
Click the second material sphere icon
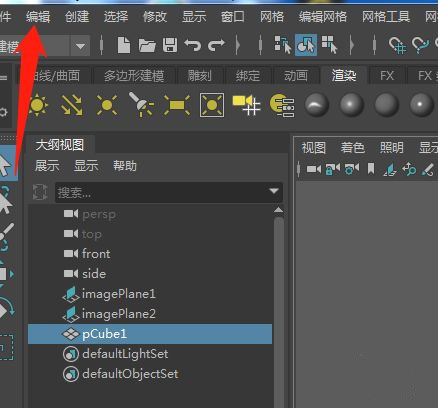[x=351, y=105]
